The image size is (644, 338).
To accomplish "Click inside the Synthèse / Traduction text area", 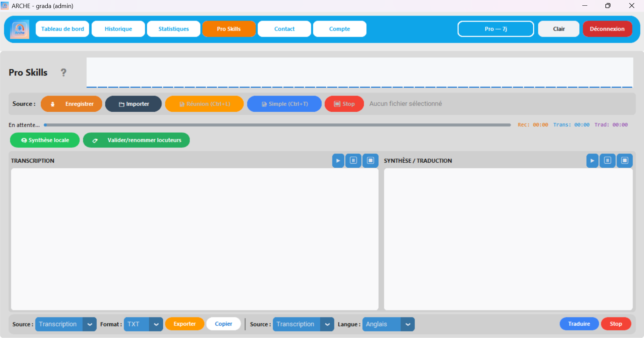I will click(x=508, y=239).
